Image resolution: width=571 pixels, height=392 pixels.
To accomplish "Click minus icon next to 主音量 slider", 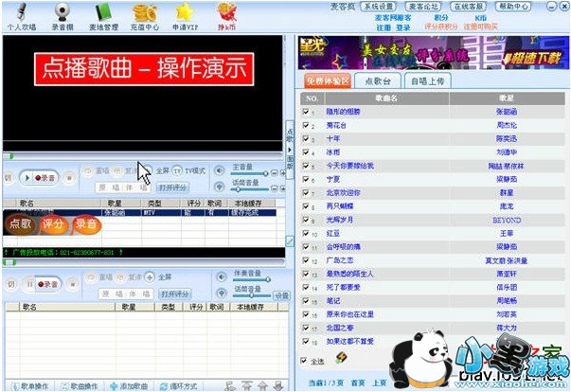I will tap(275, 173).
